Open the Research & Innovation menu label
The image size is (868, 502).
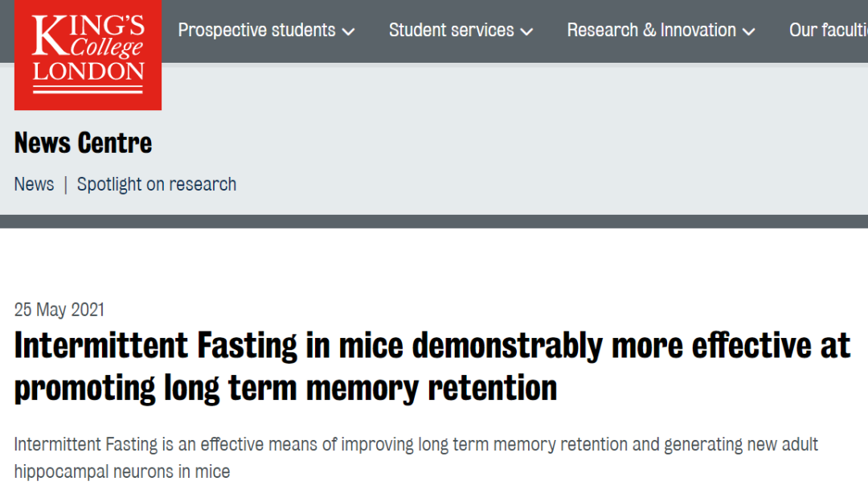click(652, 30)
